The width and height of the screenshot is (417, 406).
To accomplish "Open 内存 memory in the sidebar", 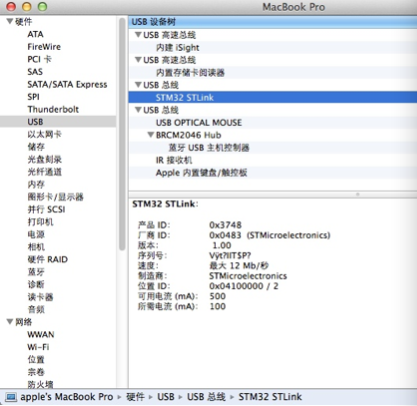I will click(36, 184).
